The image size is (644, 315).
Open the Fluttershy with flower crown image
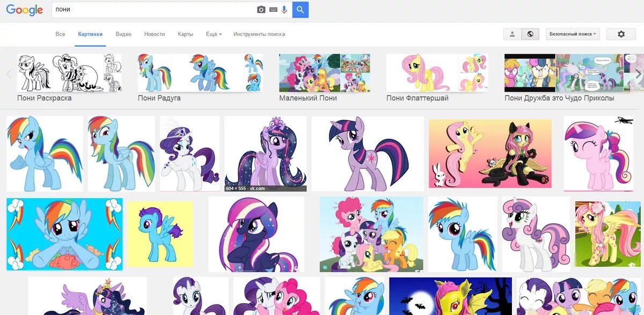tap(608, 235)
